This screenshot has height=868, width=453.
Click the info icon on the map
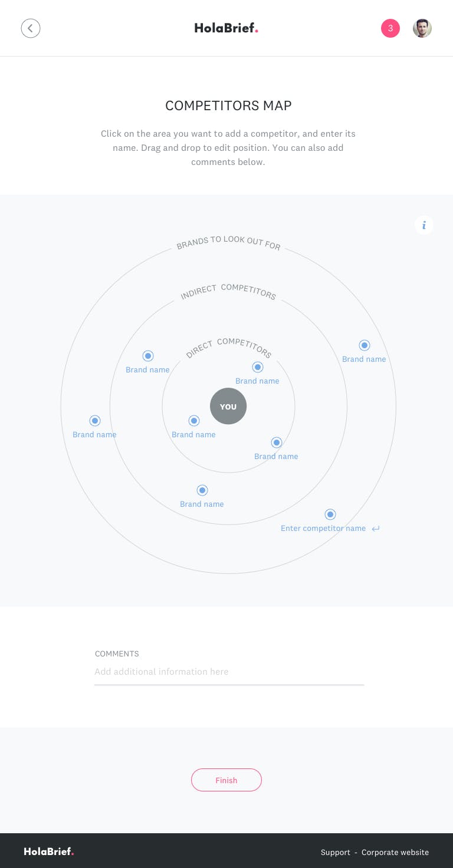point(424,225)
